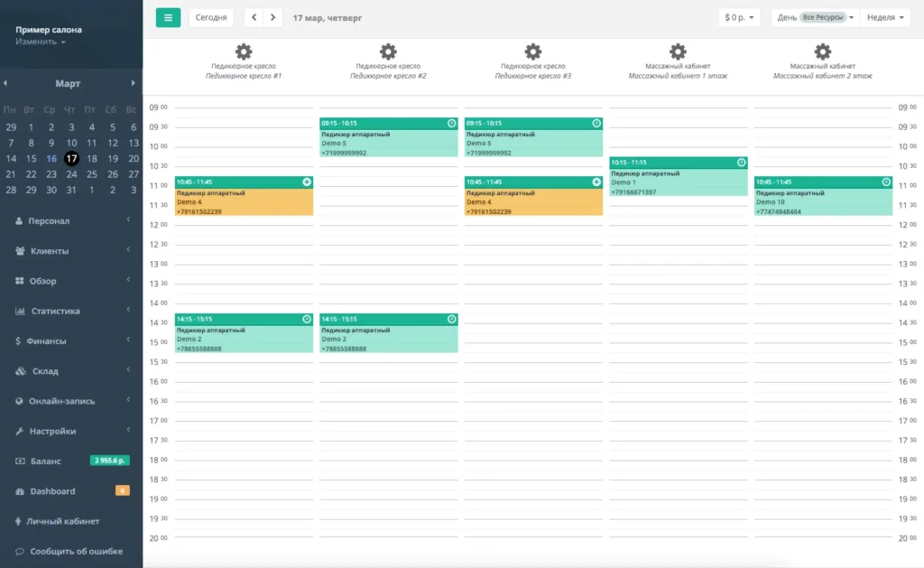Open gear settings for Массажный кабинет 2 этаж
Image resolution: width=924 pixels, height=568 pixels.
click(x=823, y=51)
